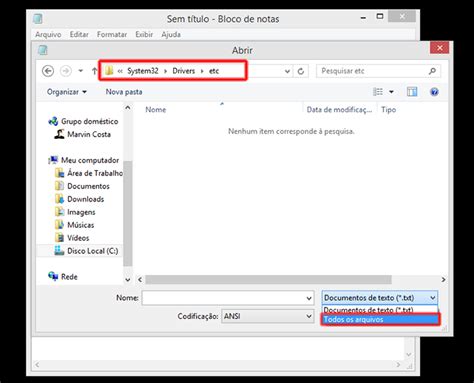Open Formatar menu in Bloco de notas
Screen dimensions: 474x383
click(x=112, y=34)
